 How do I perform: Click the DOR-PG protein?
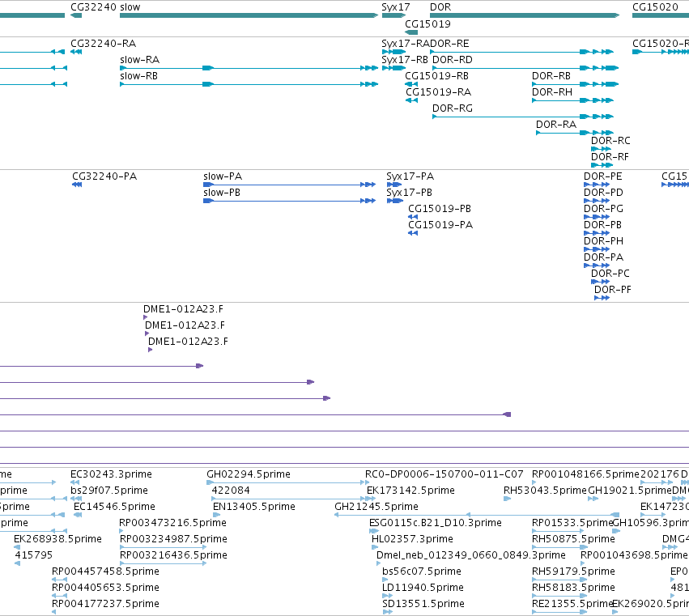[x=597, y=217]
